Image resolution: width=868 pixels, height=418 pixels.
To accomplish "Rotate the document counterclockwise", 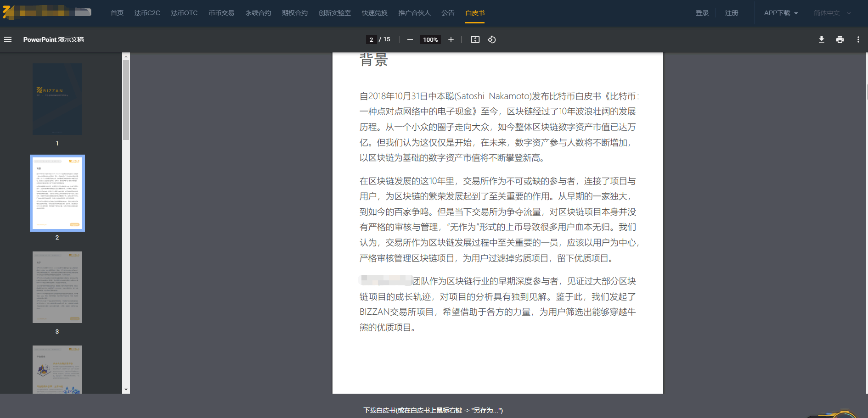I will [x=492, y=39].
